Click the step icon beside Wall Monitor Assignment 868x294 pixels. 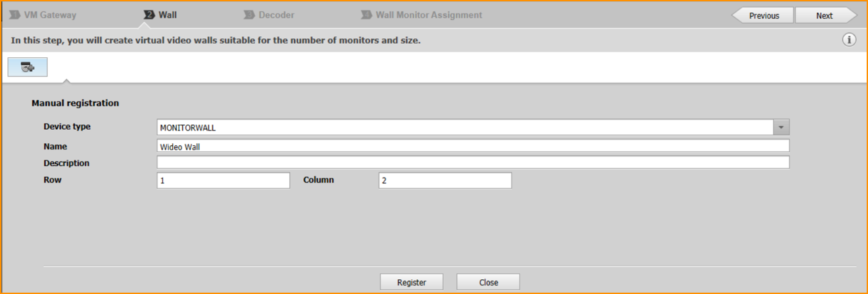click(x=366, y=15)
